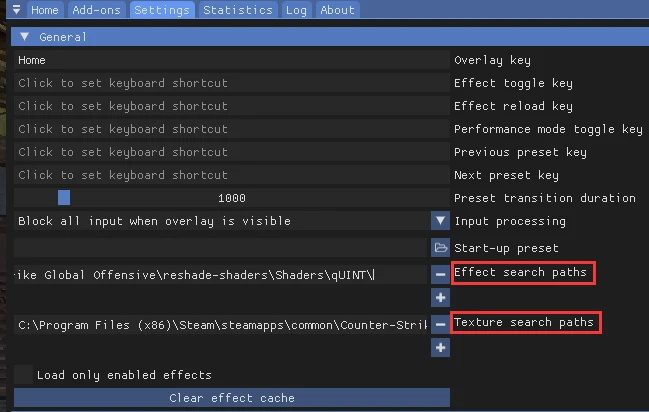The image size is (649, 412).
Task: Show the About tab
Action: (x=337, y=10)
